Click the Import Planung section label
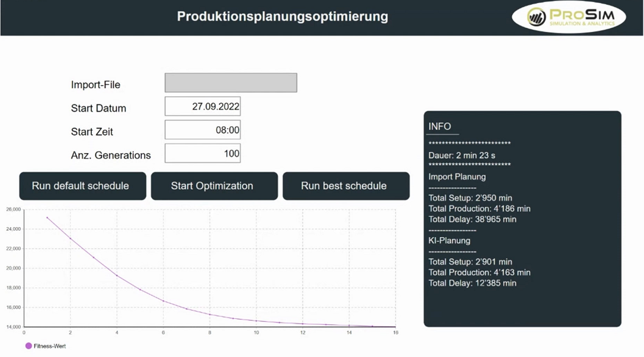Image resolution: width=644 pixels, height=357 pixels. point(457,177)
